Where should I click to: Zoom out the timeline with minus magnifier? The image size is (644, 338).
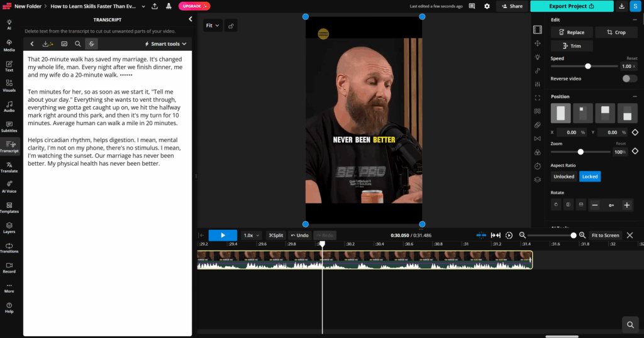coord(522,236)
